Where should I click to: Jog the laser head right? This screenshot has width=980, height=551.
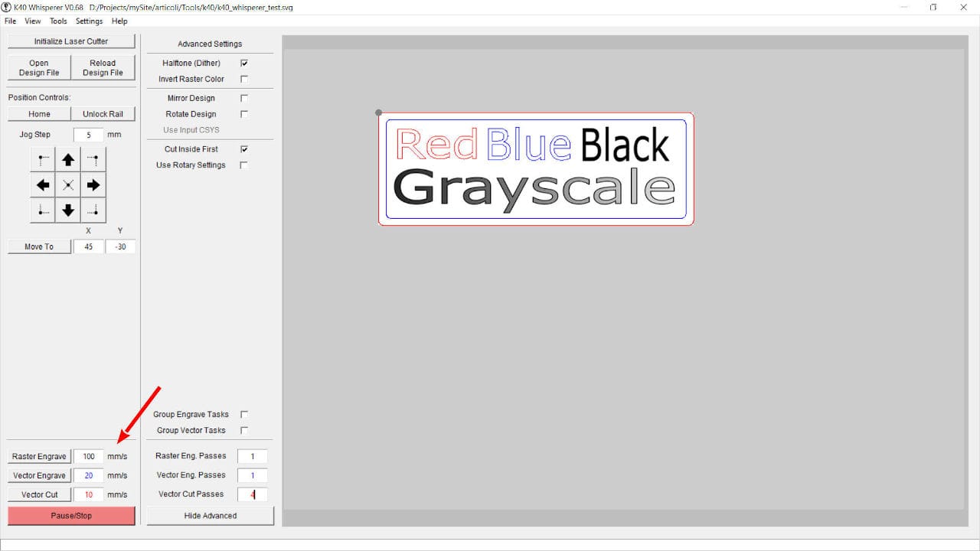[x=93, y=184]
